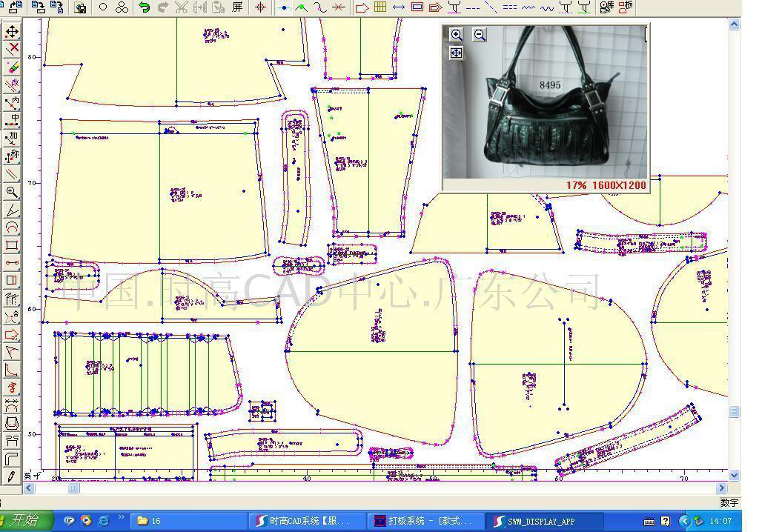This screenshot has width=759, height=532.
Task: Click the handbag photo thumbnail
Action: (546, 102)
